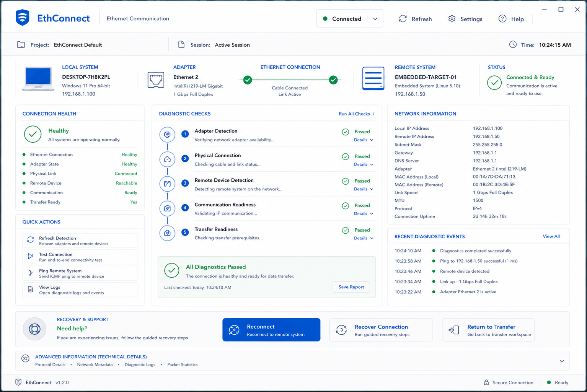Click the Project folder icon
This screenshot has height=392, width=587.
point(21,45)
